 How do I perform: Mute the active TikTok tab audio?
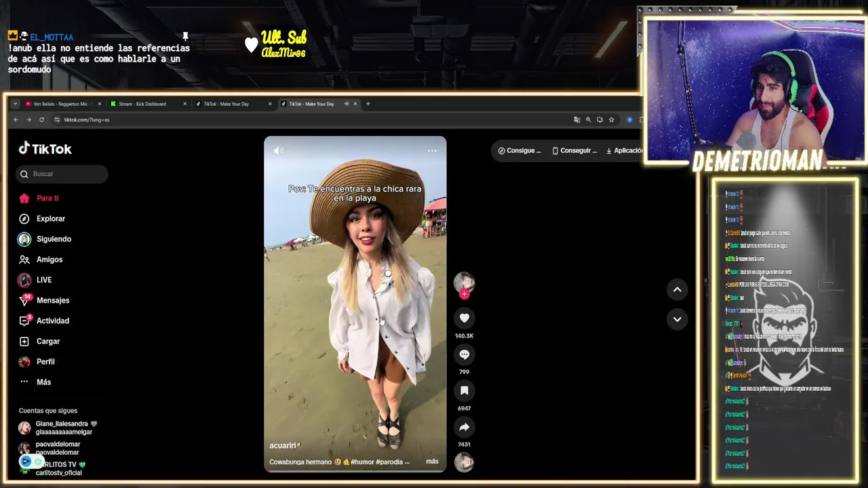347,104
